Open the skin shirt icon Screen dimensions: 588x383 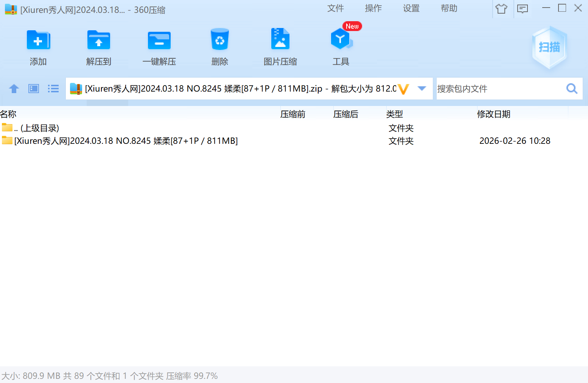click(501, 8)
